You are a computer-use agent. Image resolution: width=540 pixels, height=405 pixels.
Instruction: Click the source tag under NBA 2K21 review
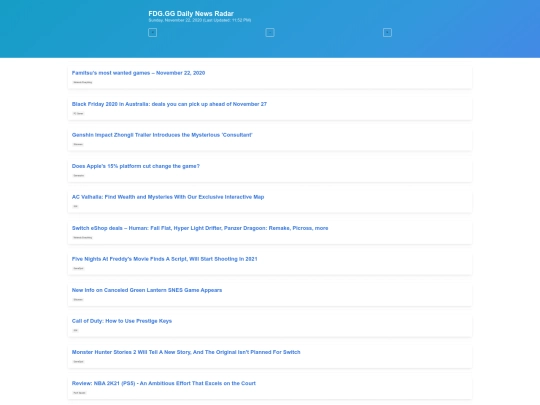point(79,393)
